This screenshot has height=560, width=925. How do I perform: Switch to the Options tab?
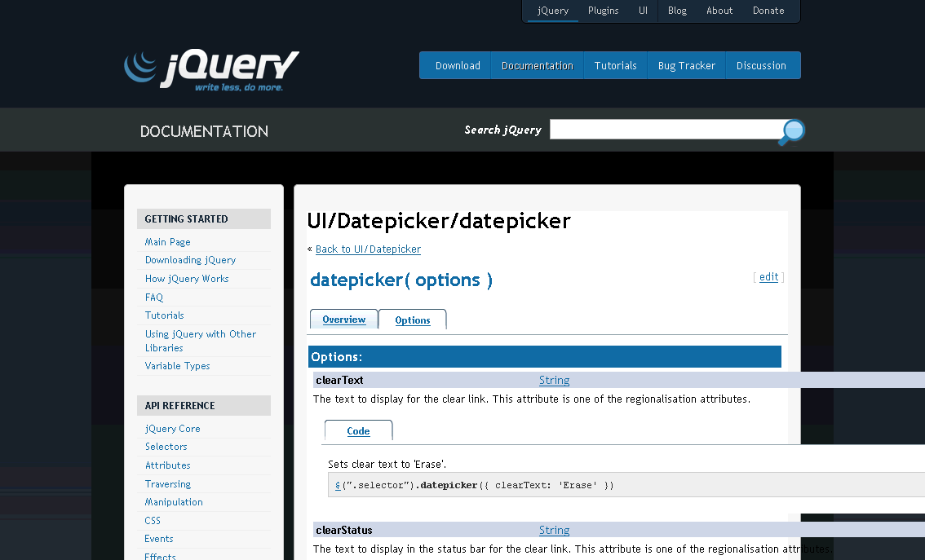pyautogui.click(x=412, y=320)
